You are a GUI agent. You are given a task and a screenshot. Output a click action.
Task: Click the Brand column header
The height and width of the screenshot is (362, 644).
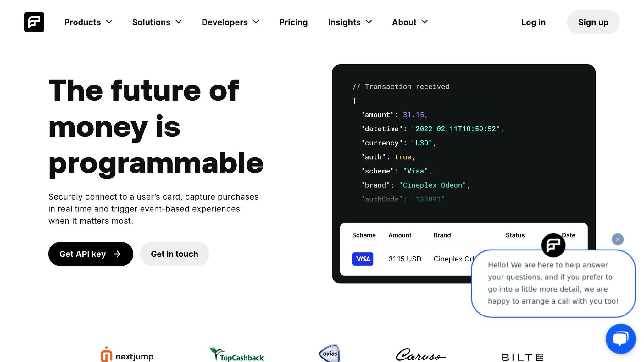pos(442,235)
